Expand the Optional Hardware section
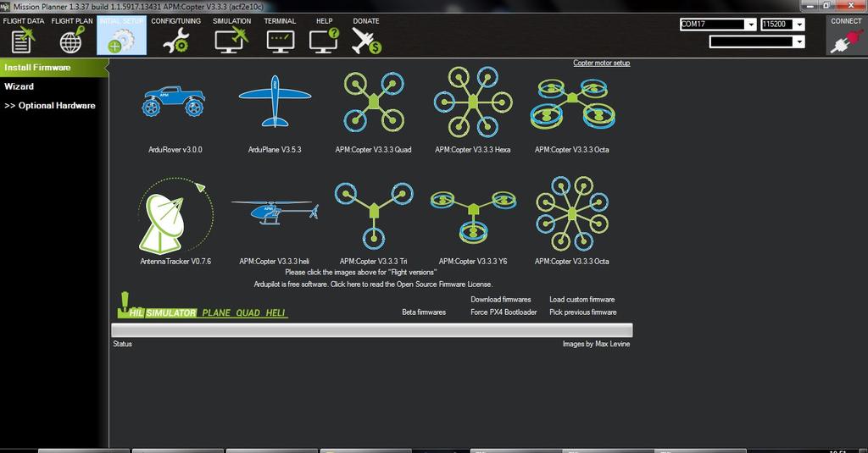The width and height of the screenshot is (868, 453). (x=50, y=105)
